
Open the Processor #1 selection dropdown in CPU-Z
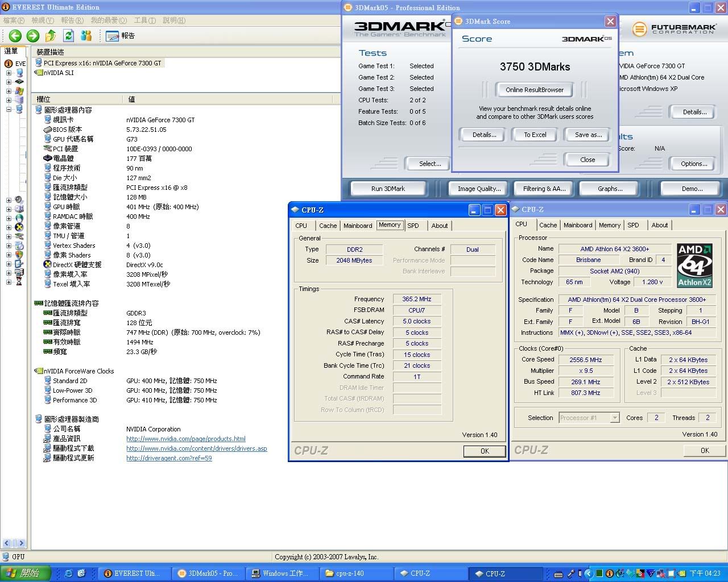tap(614, 418)
